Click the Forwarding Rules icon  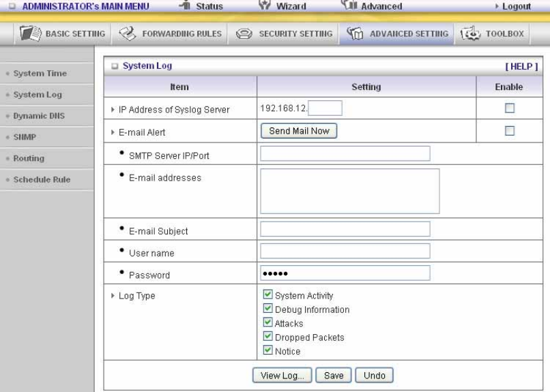click(128, 33)
